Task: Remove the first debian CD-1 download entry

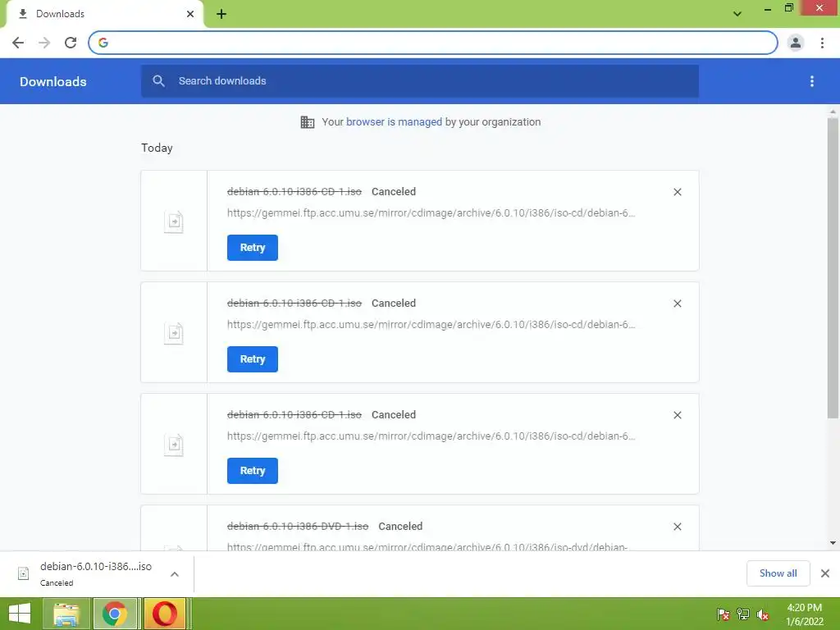Action: (x=677, y=192)
